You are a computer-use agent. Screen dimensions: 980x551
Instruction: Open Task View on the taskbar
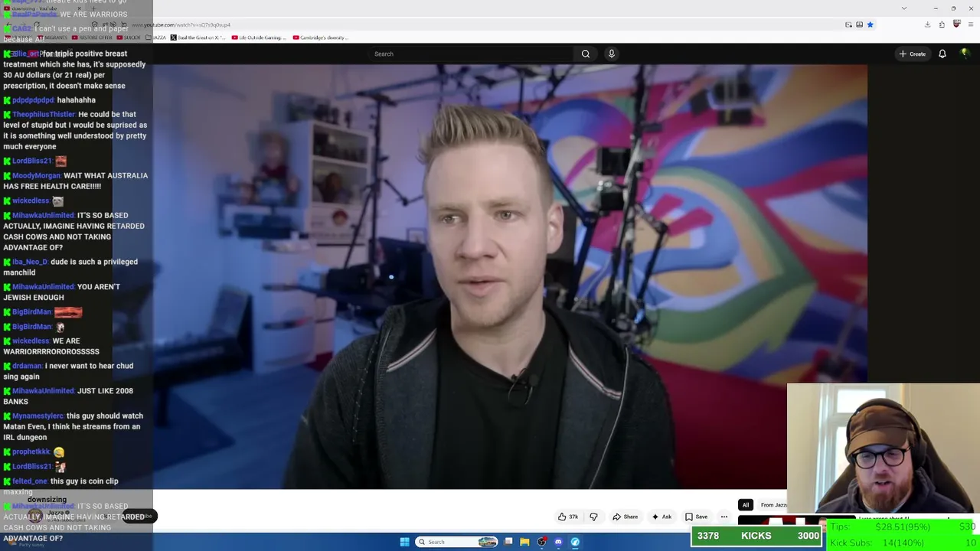(x=508, y=542)
